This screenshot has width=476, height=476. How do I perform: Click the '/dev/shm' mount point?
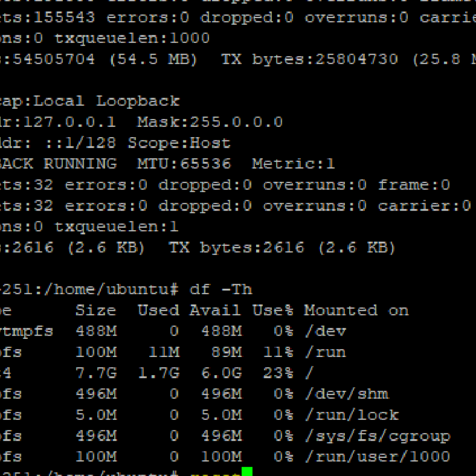tap(346, 394)
